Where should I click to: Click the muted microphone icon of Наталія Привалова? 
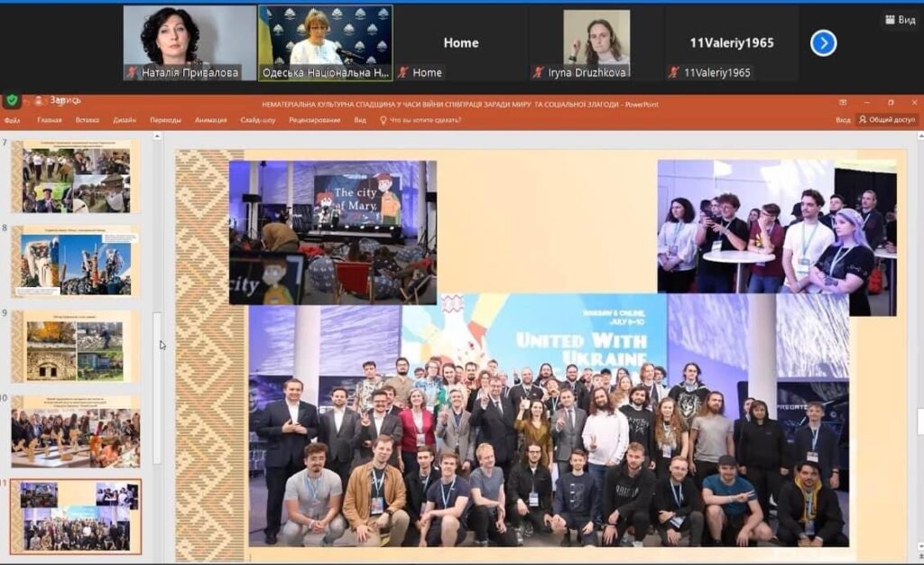pyautogui.click(x=132, y=72)
